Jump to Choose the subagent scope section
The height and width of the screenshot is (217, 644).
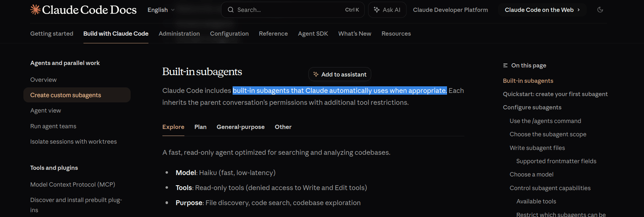(548, 134)
